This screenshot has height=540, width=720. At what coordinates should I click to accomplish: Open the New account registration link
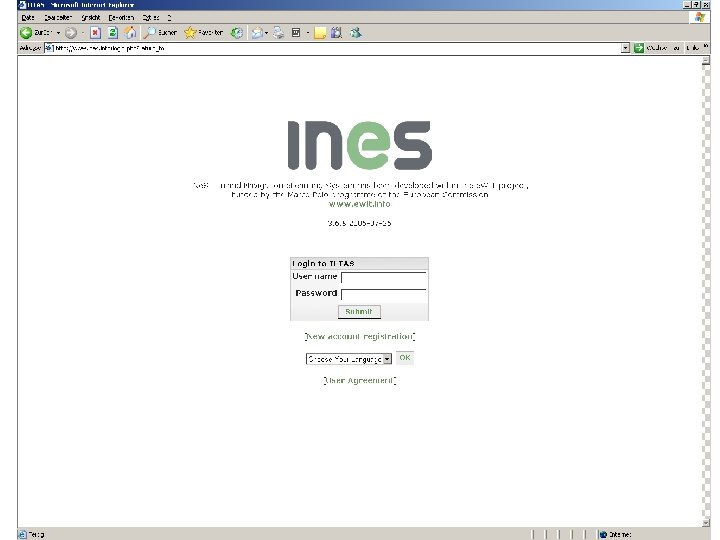(360, 337)
